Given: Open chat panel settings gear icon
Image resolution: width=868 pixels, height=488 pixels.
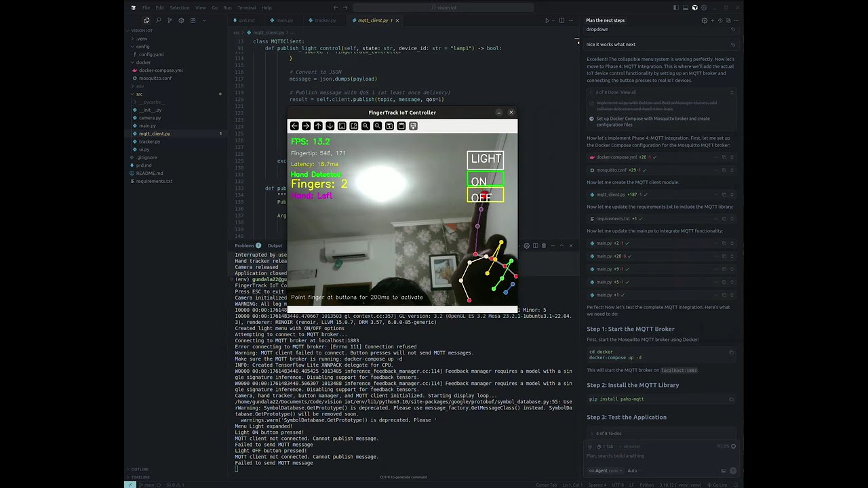Looking at the screenshot, I should tap(705, 20).
